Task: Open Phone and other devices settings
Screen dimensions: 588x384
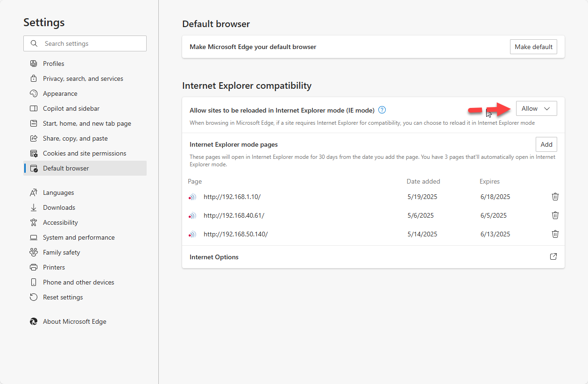Action: point(85,282)
